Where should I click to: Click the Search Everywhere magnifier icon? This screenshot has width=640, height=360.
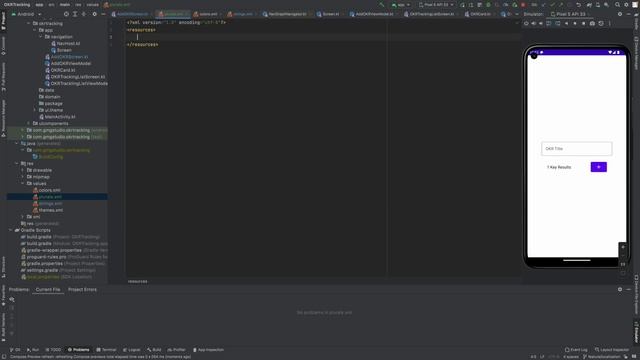click(x=618, y=5)
